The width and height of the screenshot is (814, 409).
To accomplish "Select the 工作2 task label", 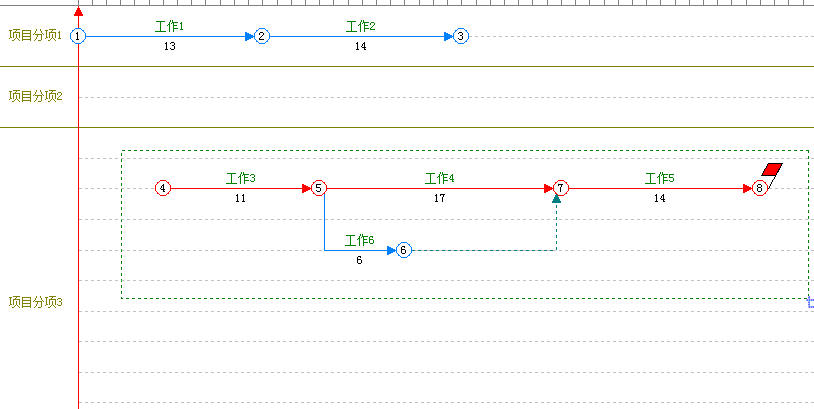I will tap(360, 26).
